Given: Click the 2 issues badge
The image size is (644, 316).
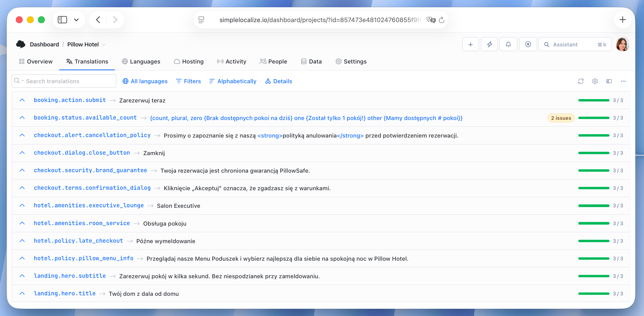Looking at the screenshot, I should [561, 118].
